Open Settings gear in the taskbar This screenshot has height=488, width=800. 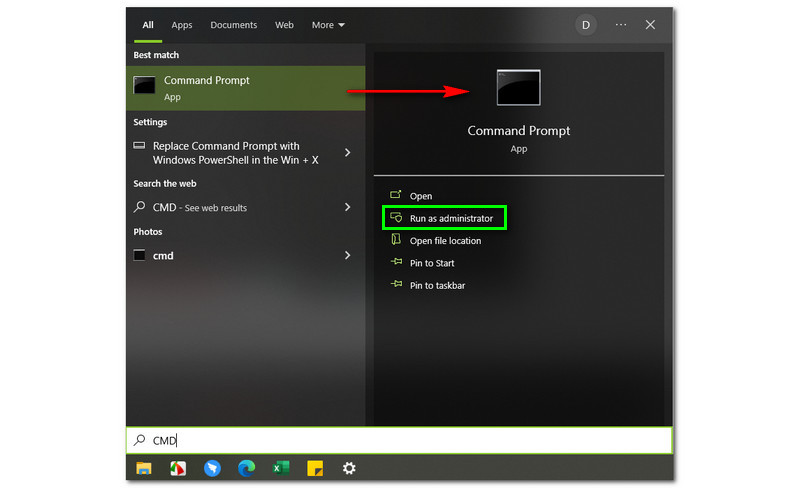click(x=349, y=468)
